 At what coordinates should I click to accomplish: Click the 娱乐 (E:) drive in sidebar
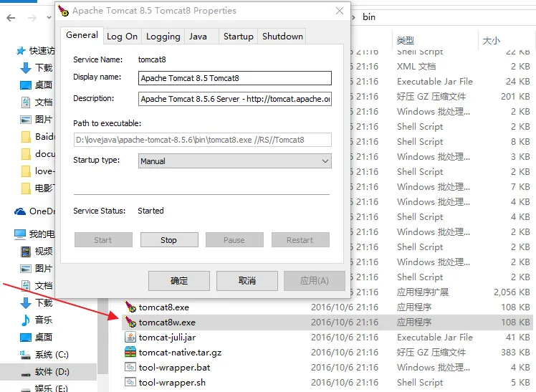[52, 388]
